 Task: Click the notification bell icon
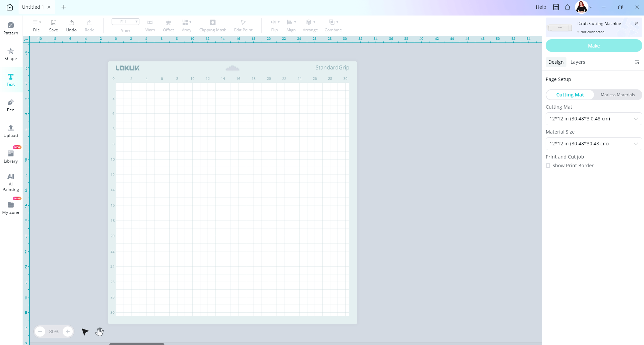(x=568, y=7)
